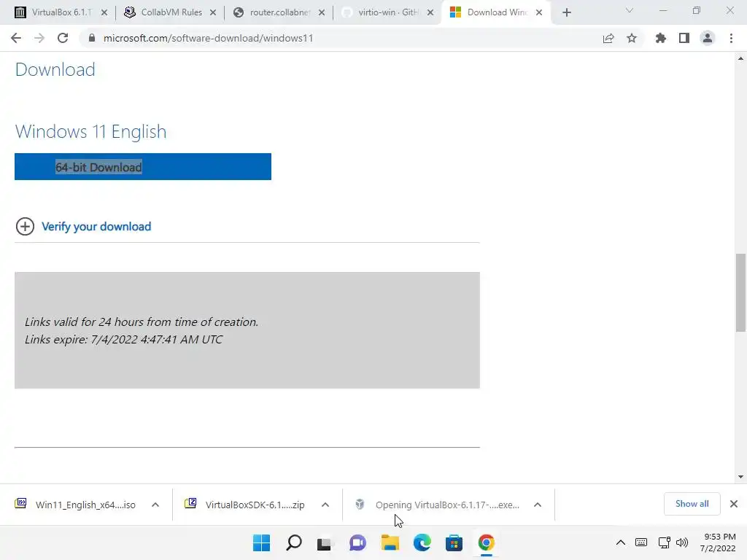The height and width of the screenshot is (560, 747).
Task: Close the Download Windows tab
Action: tap(539, 12)
